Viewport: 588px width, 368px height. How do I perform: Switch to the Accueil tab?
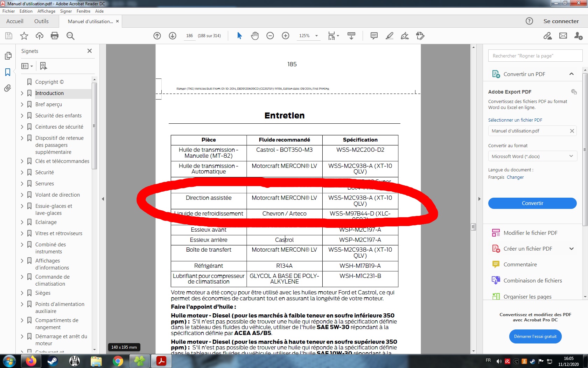15,21
